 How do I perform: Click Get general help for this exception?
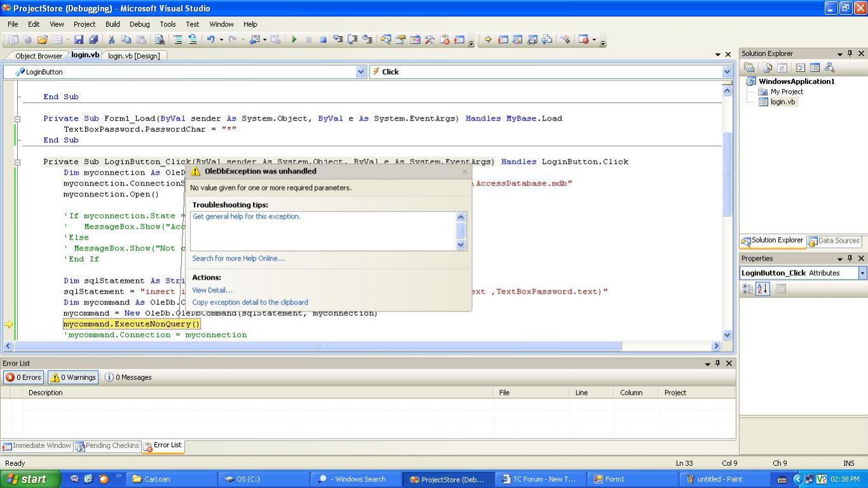pos(247,217)
